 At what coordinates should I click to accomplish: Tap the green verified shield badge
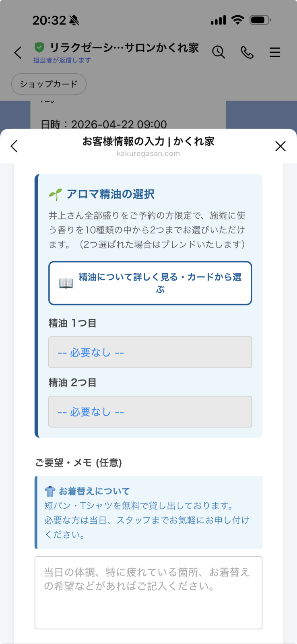tap(39, 48)
